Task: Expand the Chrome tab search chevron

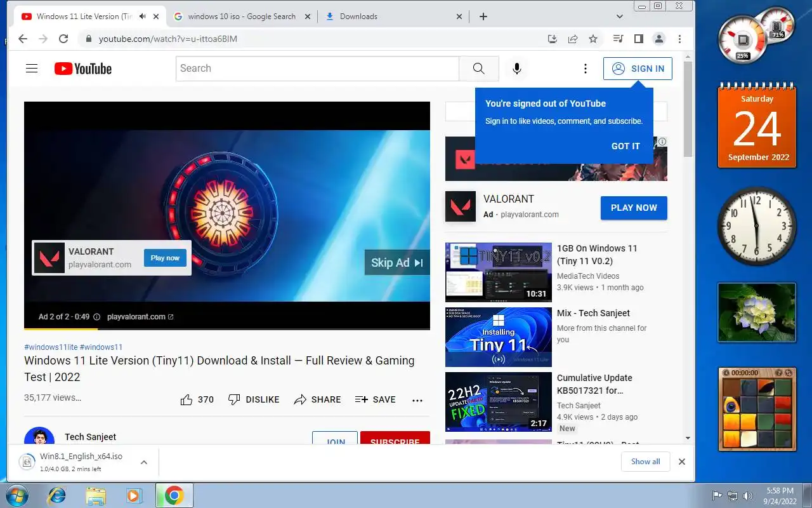Action: (x=620, y=17)
